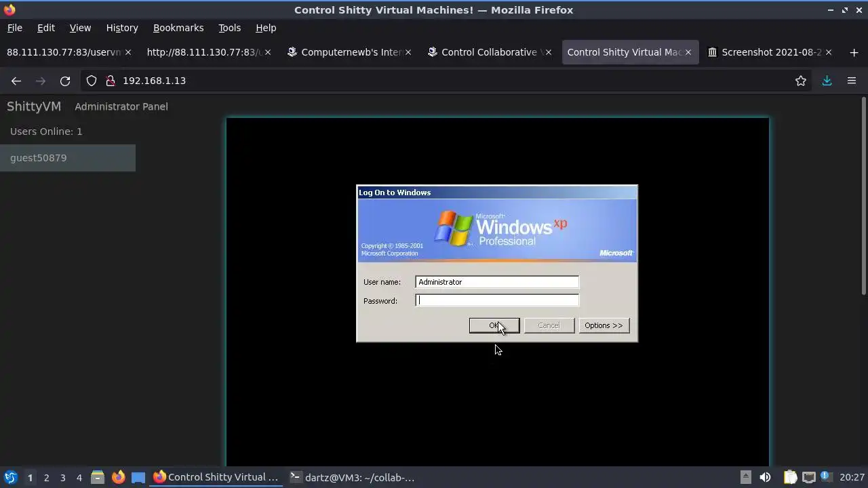Open the volume speaker tray icon
The height and width of the screenshot is (488, 868).
765,477
